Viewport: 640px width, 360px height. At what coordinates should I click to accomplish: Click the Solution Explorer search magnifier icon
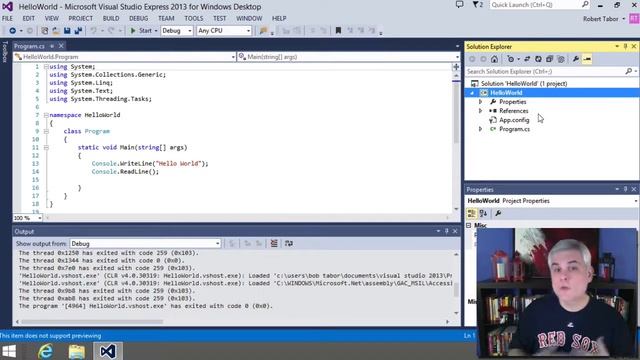(629, 71)
